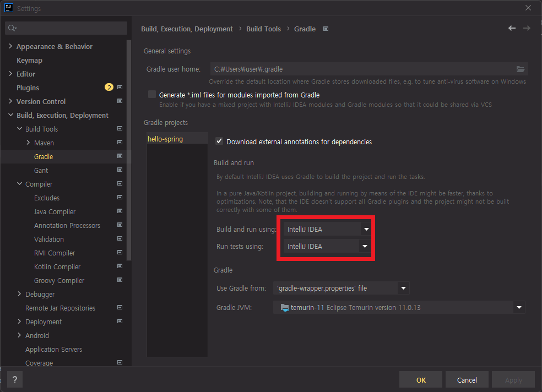Select Kotlin Compiler settings
The height and width of the screenshot is (392, 542).
click(57, 266)
